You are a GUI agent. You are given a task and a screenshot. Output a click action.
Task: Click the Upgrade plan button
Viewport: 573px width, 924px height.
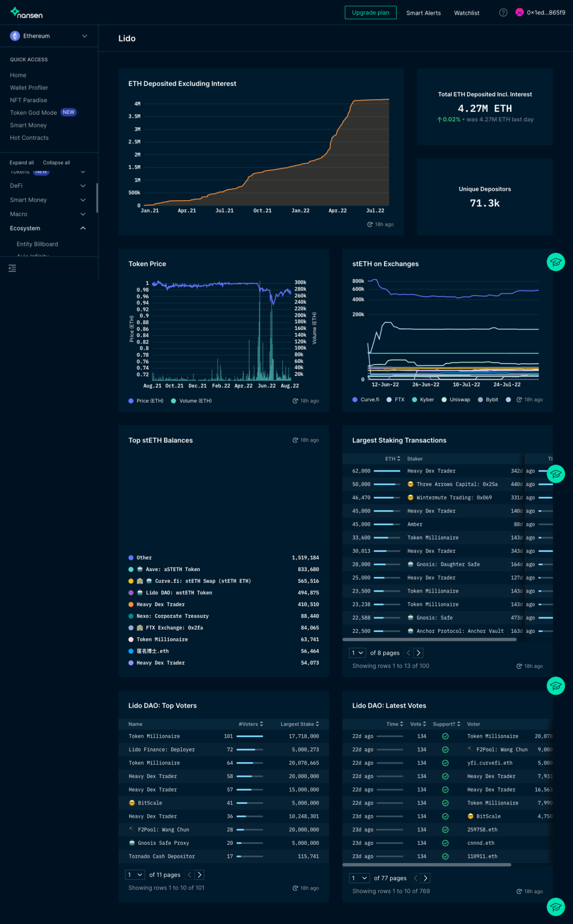coord(370,13)
